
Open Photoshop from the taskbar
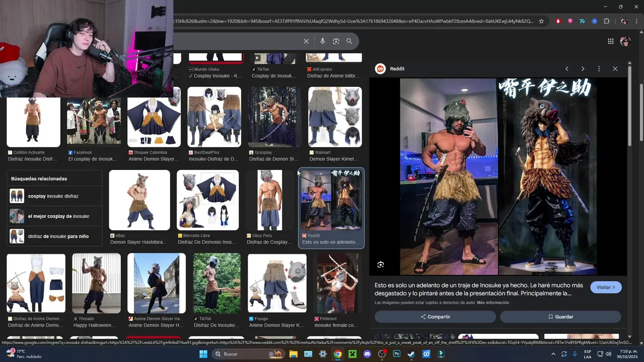396,354
